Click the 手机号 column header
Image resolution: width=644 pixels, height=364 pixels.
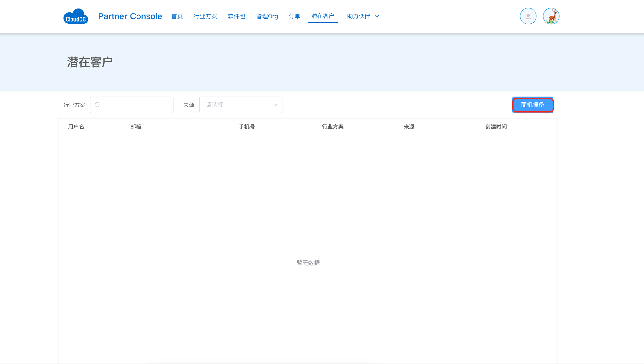click(x=247, y=127)
